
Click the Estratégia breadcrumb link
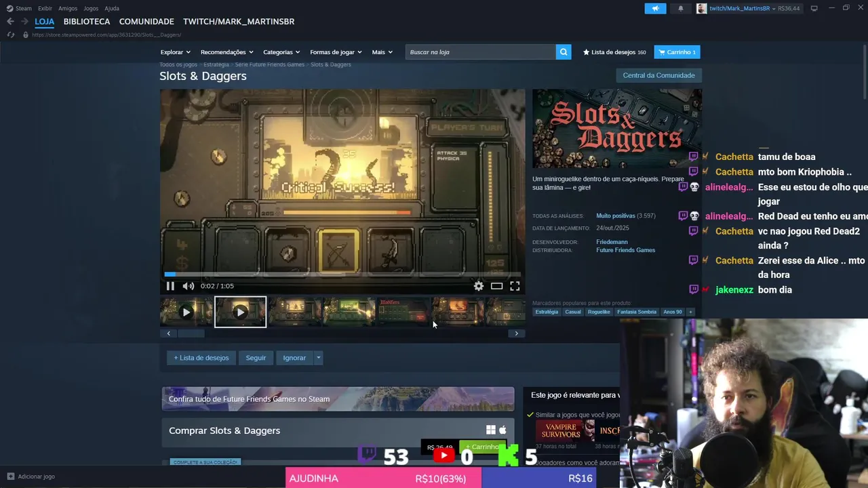(x=216, y=64)
